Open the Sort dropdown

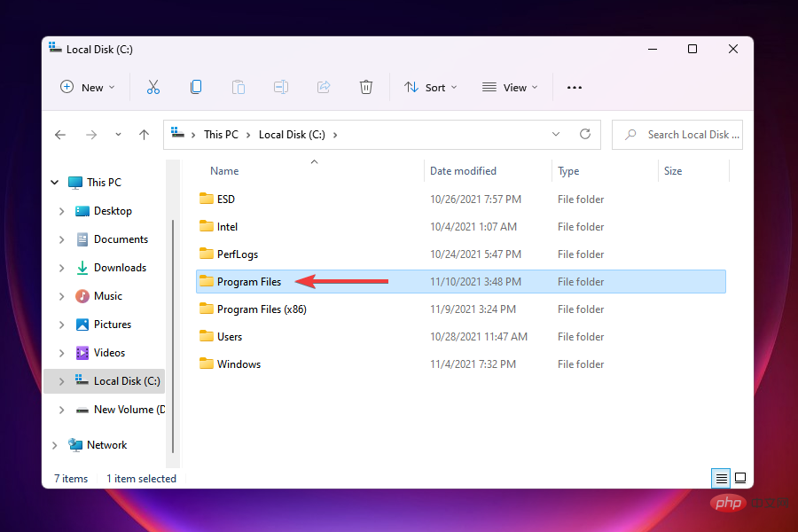point(431,87)
